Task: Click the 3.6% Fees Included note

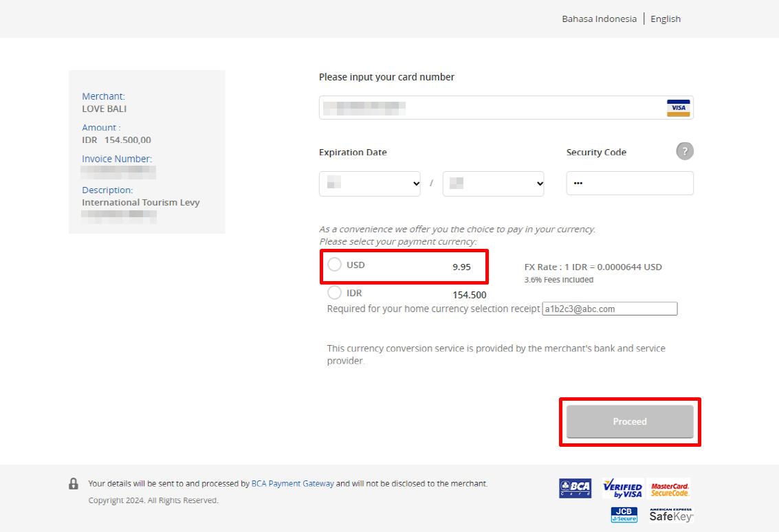Action: point(559,280)
